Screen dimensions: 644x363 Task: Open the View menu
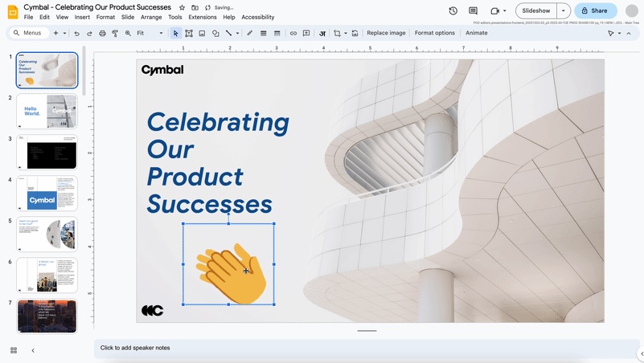point(62,17)
